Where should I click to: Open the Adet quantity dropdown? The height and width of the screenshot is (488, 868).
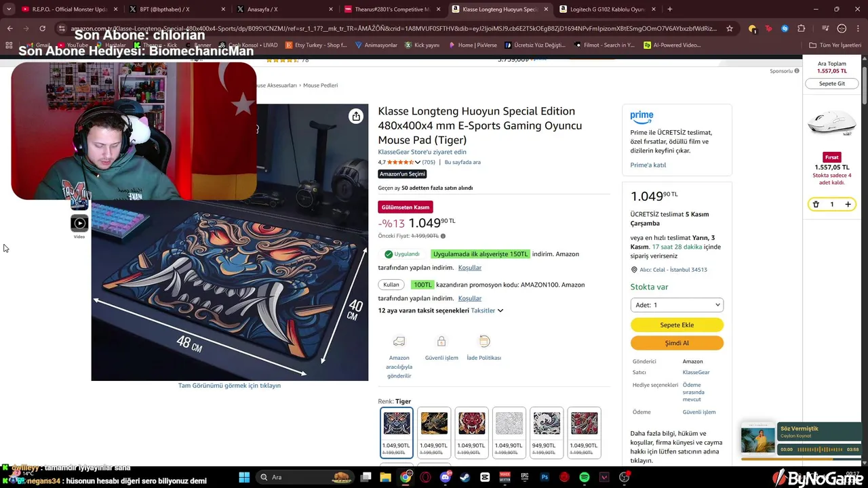[677, 305]
